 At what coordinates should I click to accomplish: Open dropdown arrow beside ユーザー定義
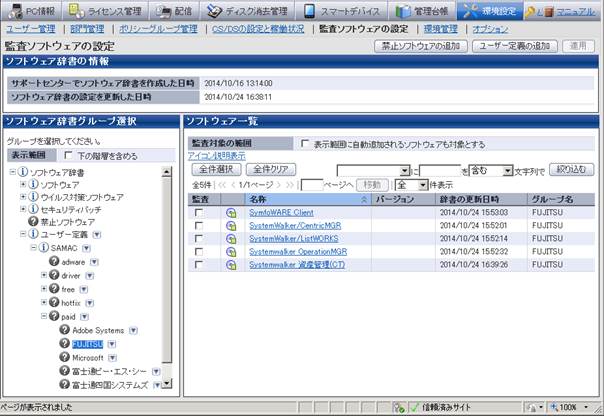pyautogui.click(x=97, y=235)
